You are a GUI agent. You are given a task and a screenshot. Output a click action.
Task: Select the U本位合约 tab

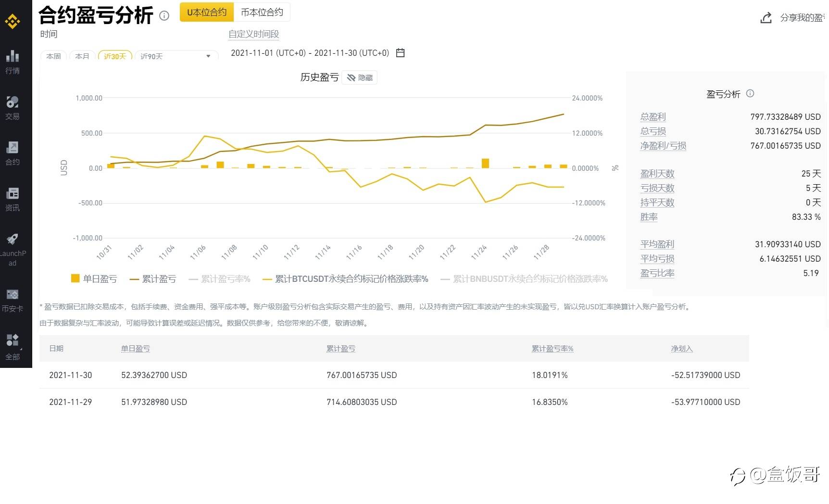coord(207,13)
